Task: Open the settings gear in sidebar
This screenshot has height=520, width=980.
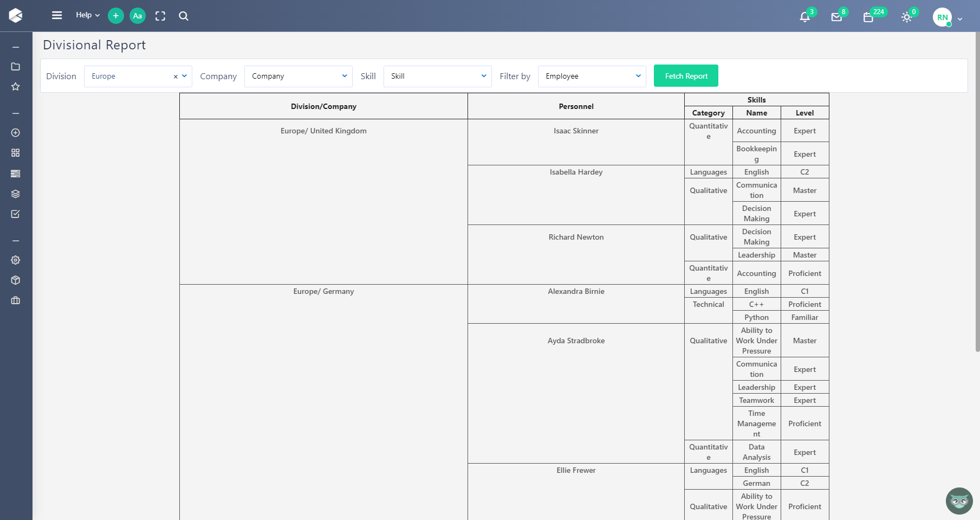Action: coord(16,260)
